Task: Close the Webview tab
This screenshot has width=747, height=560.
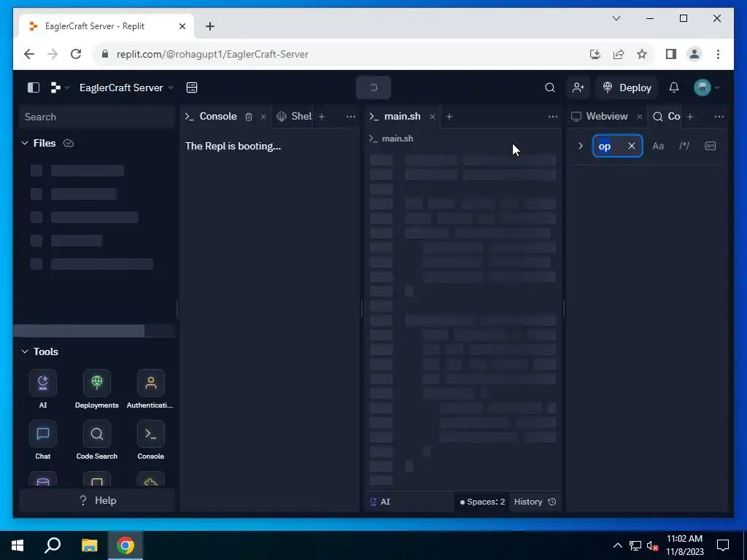Action: (639, 117)
